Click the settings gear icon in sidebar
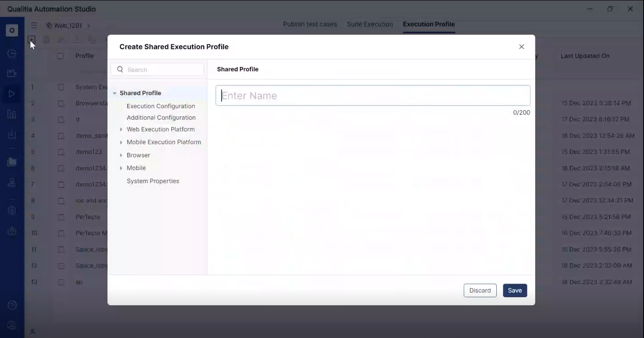Screen dimensions: 644x338 point(12,210)
